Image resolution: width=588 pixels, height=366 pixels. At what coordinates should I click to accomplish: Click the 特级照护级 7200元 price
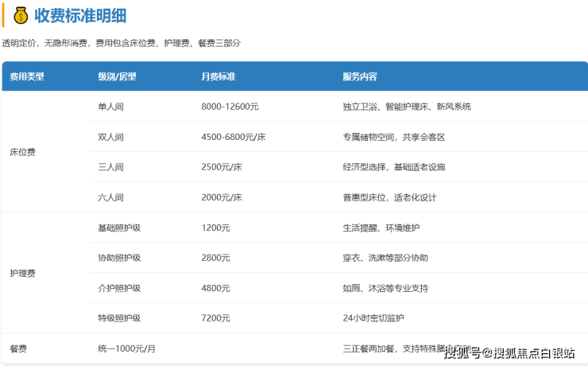click(x=215, y=318)
